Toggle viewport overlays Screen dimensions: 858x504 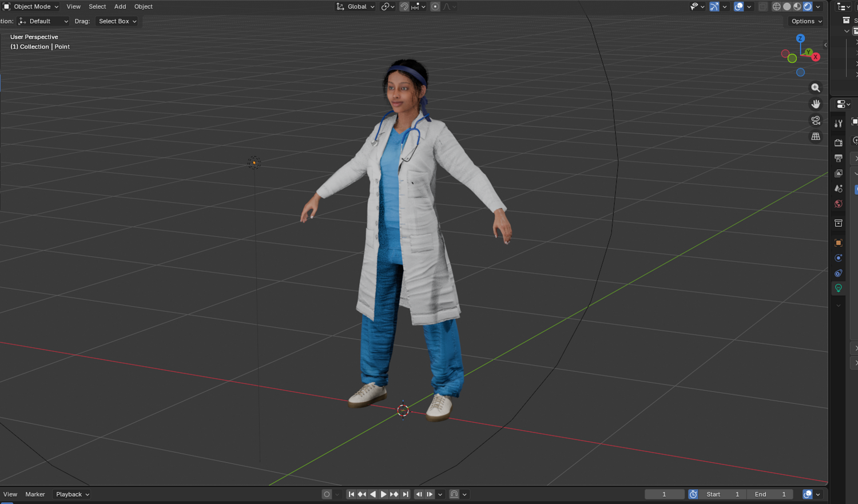pyautogui.click(x=739, y=6)
